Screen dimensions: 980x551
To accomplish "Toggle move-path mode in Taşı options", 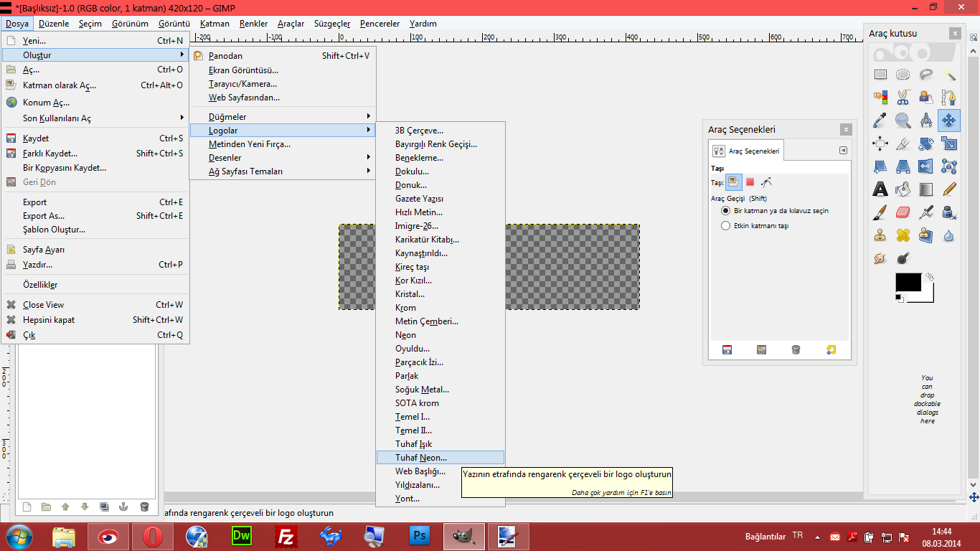I will coord(765,182).
